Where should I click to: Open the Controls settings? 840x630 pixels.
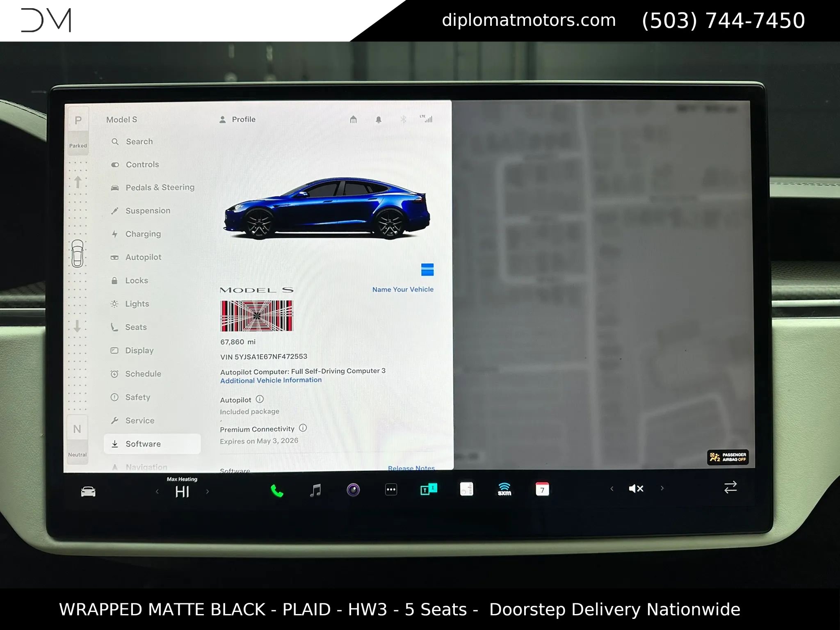[x=135, y=164]
